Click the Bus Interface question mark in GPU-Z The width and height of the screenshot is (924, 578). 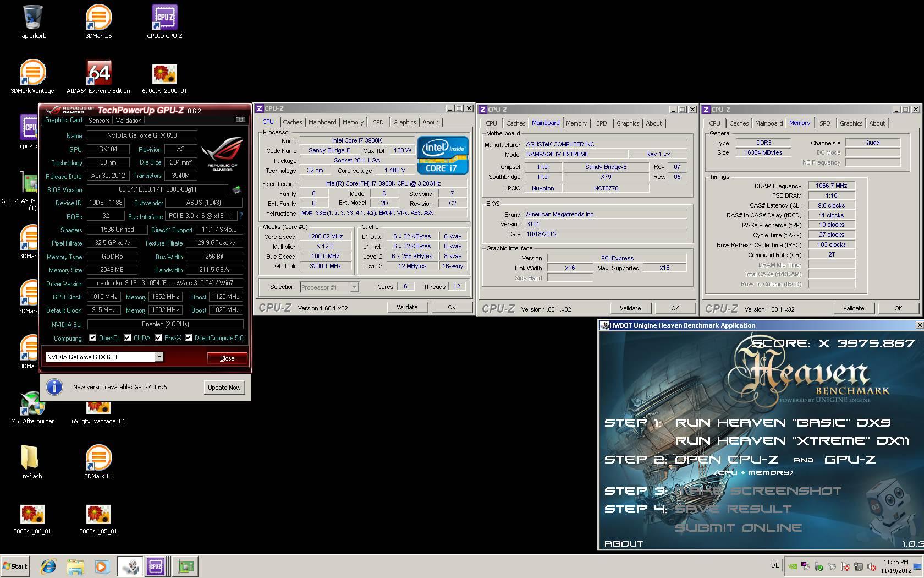pyautogui.click(x=241, y=216)
